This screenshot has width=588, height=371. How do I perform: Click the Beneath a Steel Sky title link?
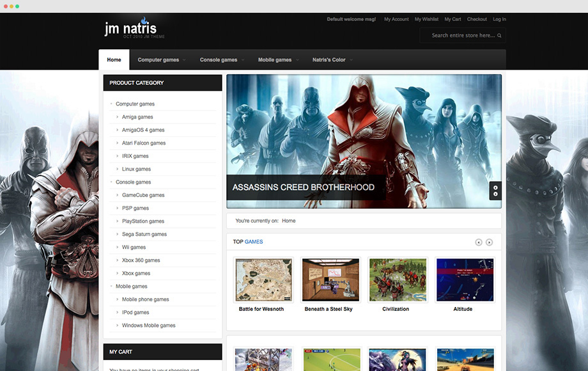point(329,309)
